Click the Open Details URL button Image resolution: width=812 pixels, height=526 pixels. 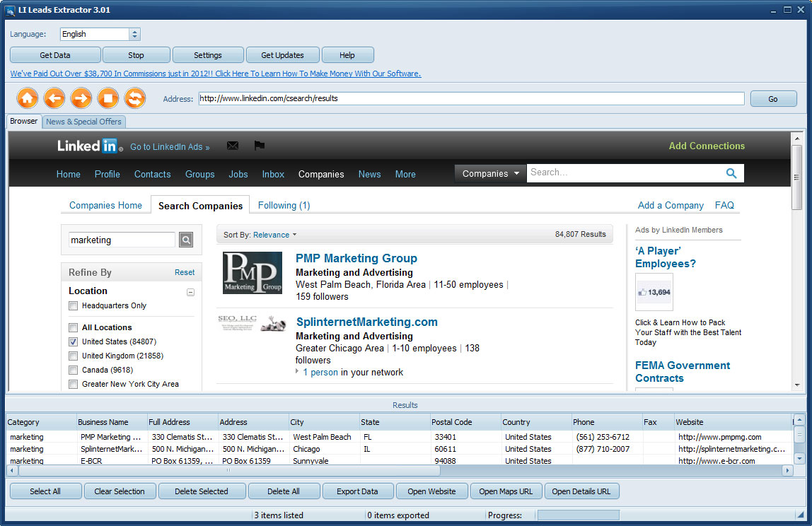(581, 491)
